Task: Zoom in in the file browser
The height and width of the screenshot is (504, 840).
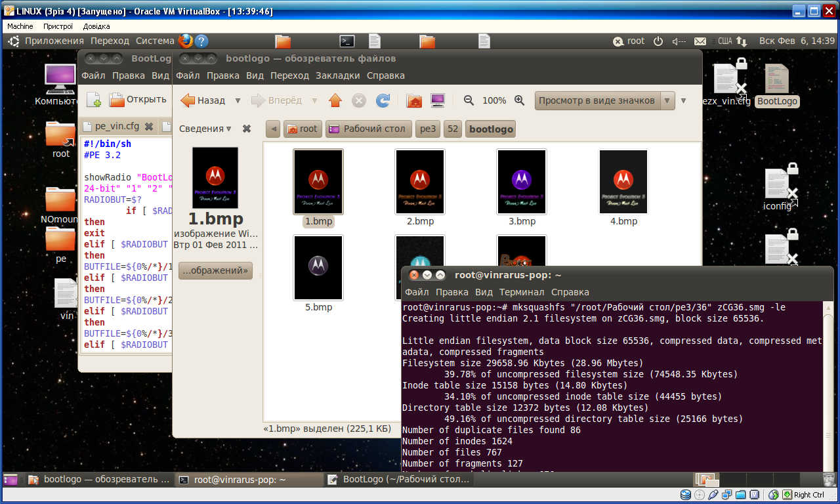Action: (519, 100)
